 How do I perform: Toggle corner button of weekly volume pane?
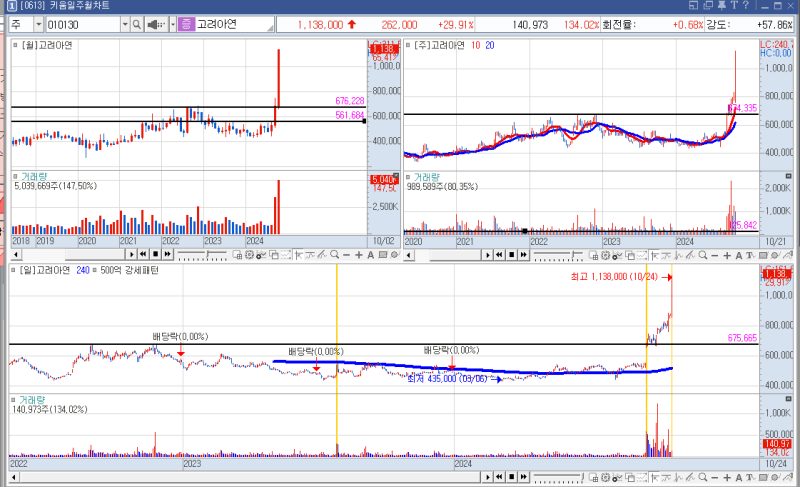[x=788, y=176]
